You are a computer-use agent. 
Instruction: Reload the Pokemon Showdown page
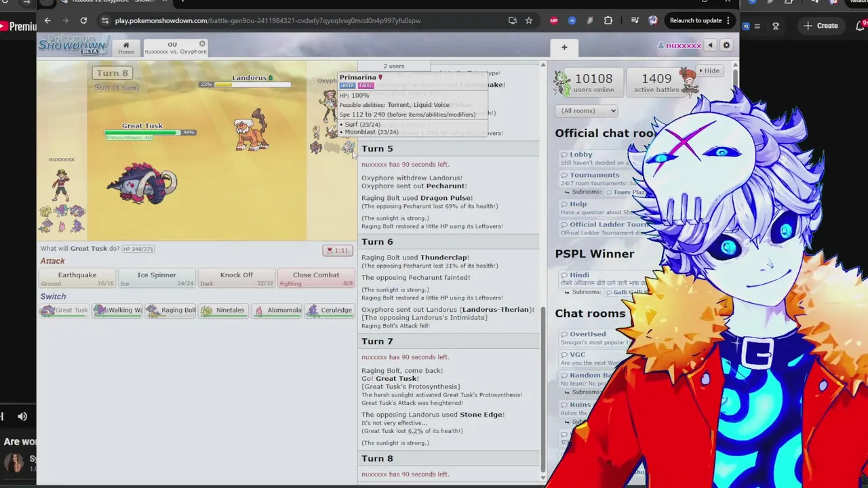coord(83,20)
